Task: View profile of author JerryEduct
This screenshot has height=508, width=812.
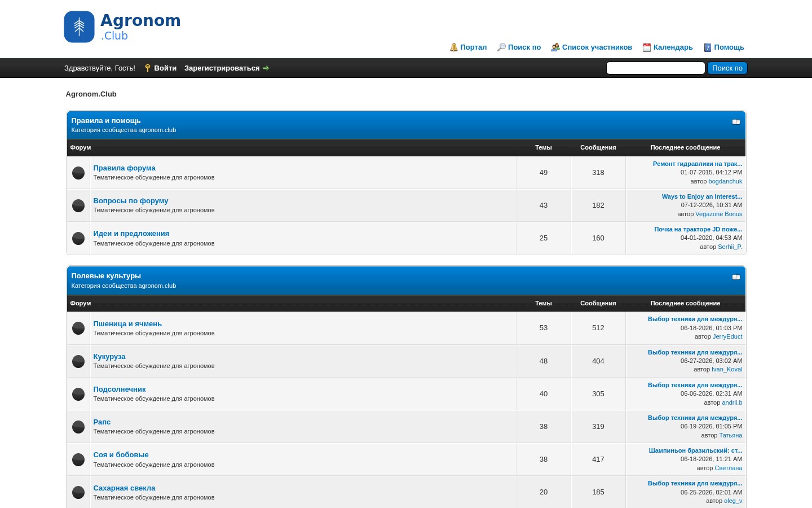Action: tap(727, 337)
